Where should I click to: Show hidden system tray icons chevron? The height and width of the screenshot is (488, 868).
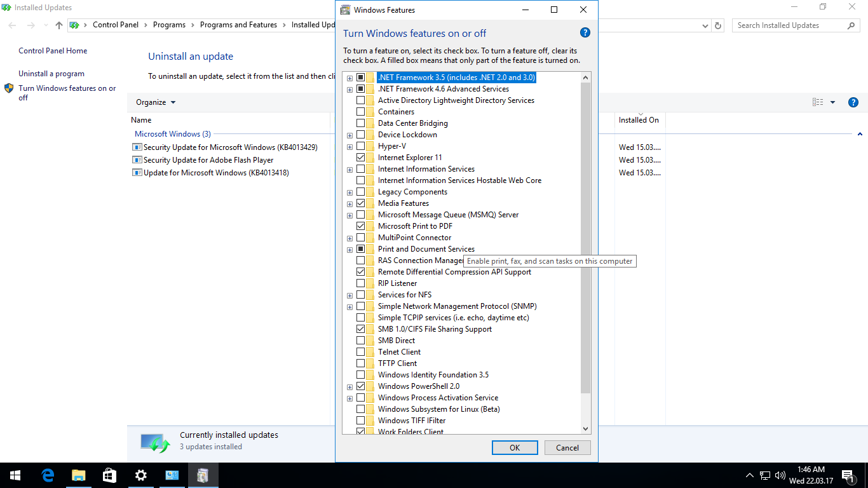(750, 475)
